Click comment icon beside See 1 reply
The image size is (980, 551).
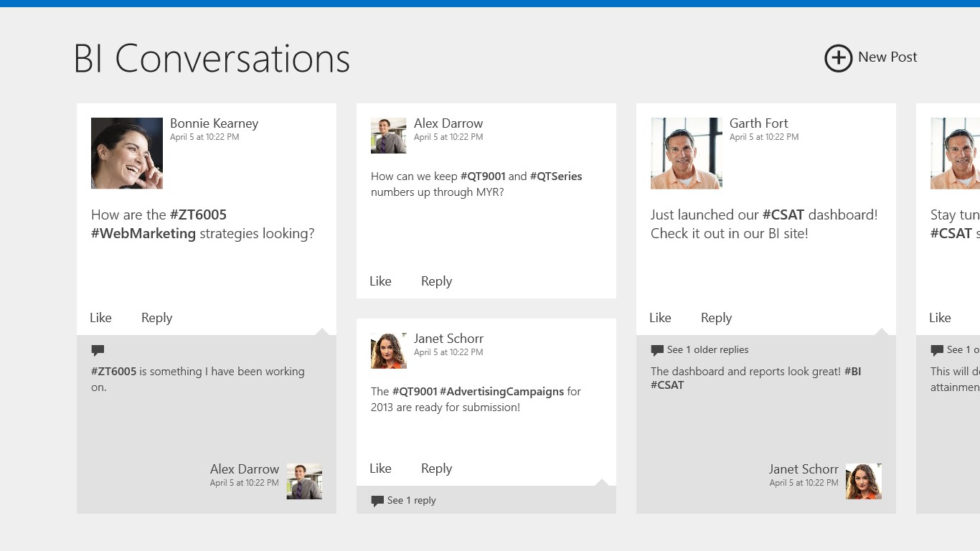point(377,501)
